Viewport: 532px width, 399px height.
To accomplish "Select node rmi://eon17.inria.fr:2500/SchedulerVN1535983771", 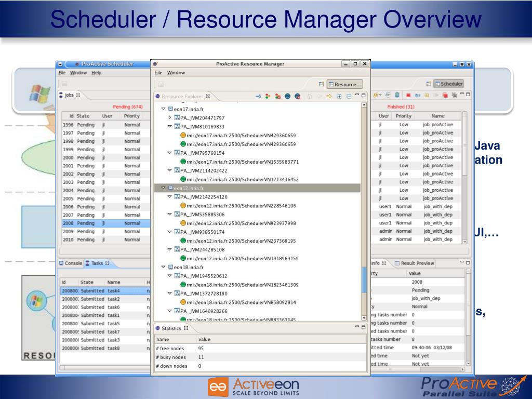I will pos(239,162).
